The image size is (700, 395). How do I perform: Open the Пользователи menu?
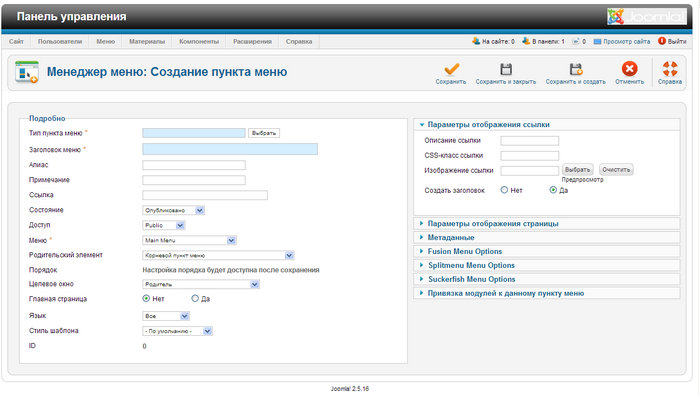click(60, 42)
